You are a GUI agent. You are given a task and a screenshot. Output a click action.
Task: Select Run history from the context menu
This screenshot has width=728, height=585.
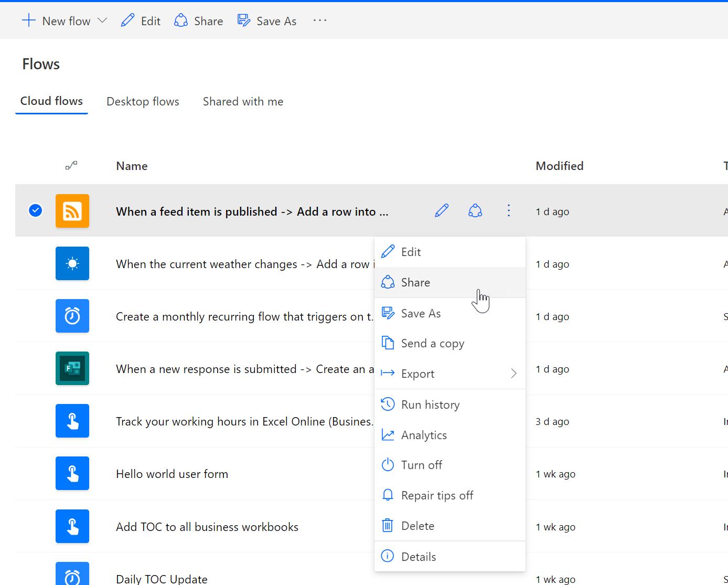point(430,405)
